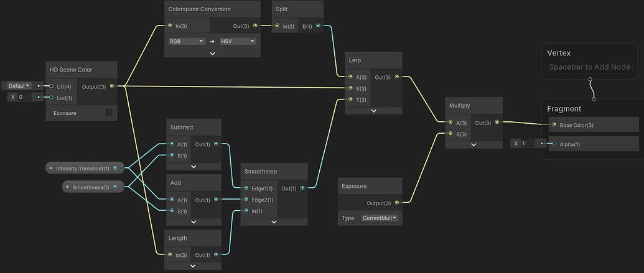644x273 pixels.
Task: Click the Smoothness property node
Action: coord(93,187)
